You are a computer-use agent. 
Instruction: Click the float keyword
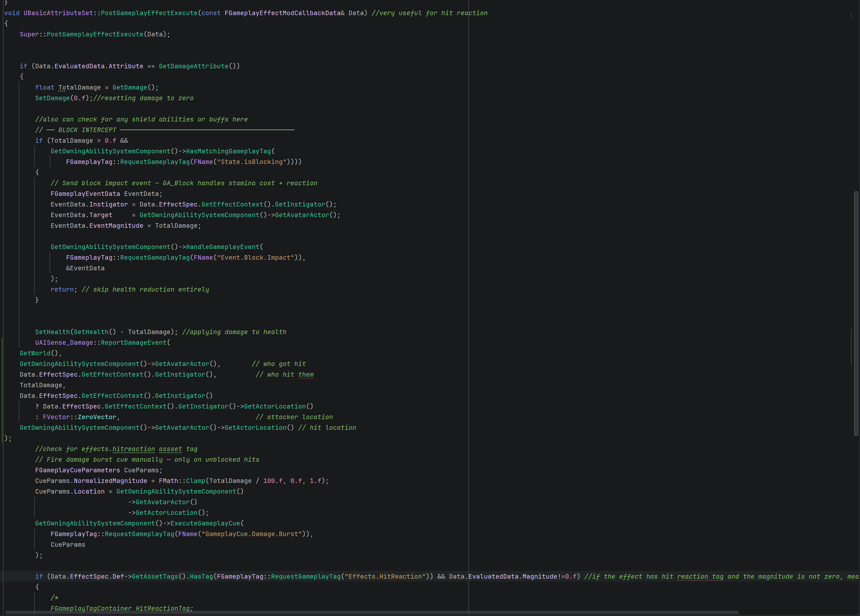(x=45, y=87)
